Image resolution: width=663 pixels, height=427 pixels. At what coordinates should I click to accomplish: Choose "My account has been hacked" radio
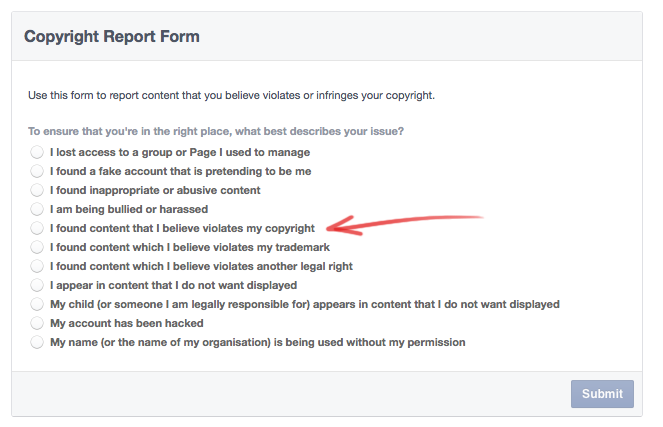tap(37, 323)
